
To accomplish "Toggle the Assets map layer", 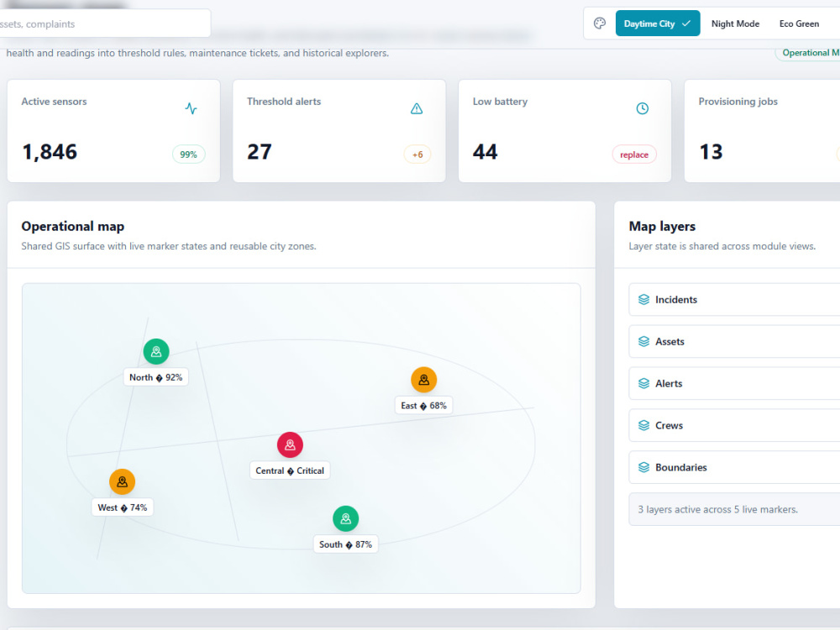I will pyautogui.click(x=734, y=341).
